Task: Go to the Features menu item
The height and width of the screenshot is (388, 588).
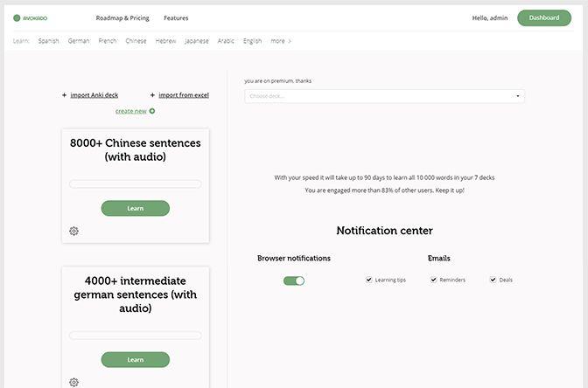Action: [x=176, y=17]
